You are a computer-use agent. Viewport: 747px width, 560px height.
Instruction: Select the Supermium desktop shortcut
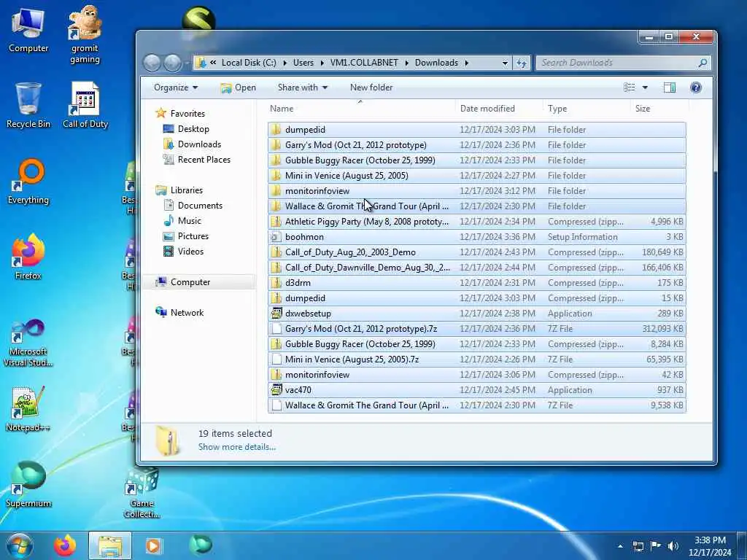click(x=28, y=484)
